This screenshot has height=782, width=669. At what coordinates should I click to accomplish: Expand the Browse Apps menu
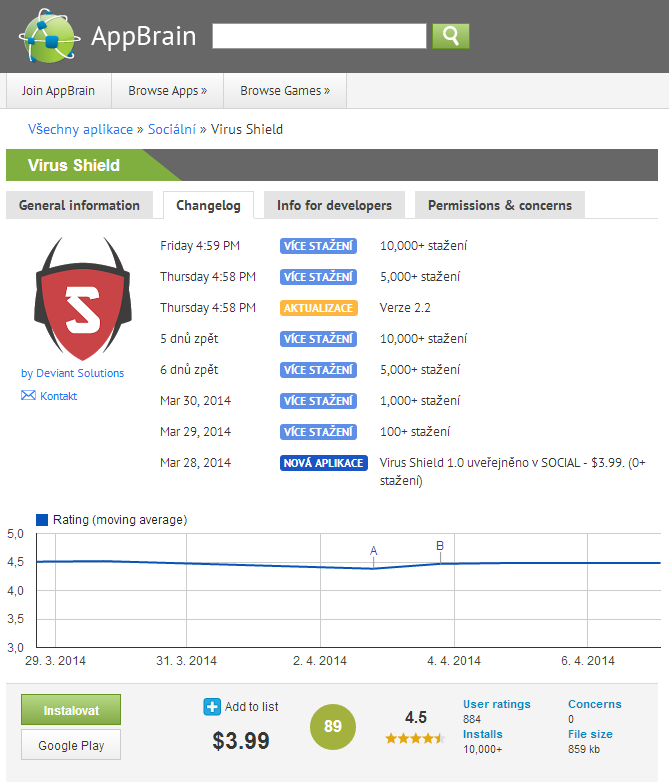168,91
